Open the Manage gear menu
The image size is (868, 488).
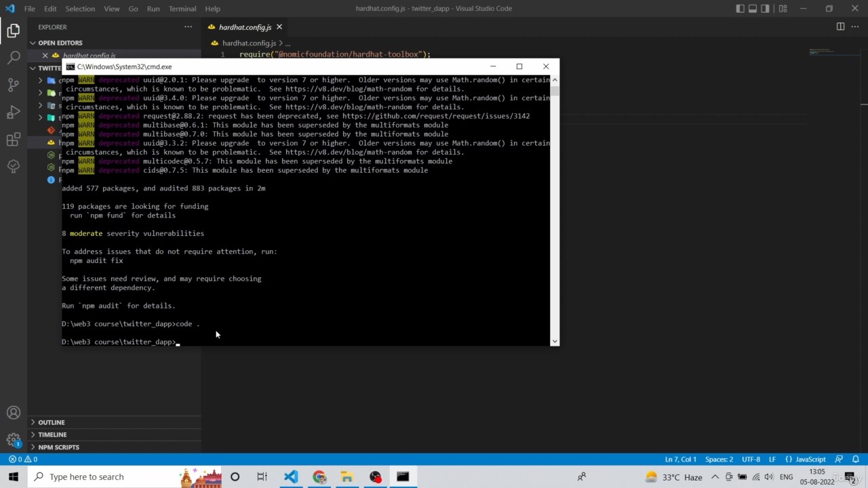14,440
